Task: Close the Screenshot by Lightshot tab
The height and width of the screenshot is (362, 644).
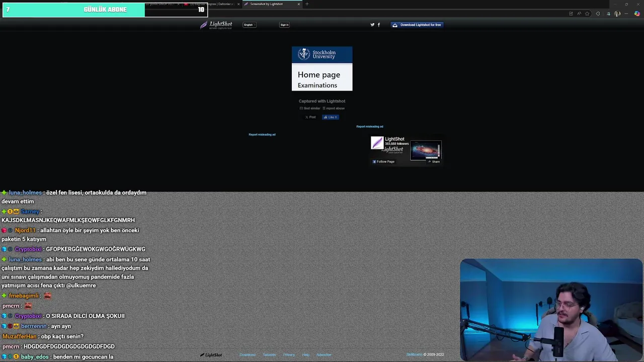Action: point(299,4)
